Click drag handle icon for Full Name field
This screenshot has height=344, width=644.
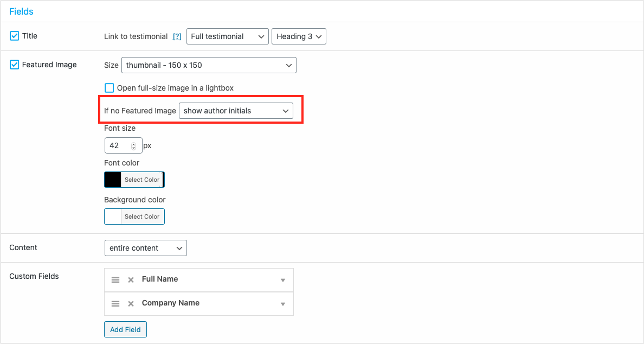coord(115,280)
